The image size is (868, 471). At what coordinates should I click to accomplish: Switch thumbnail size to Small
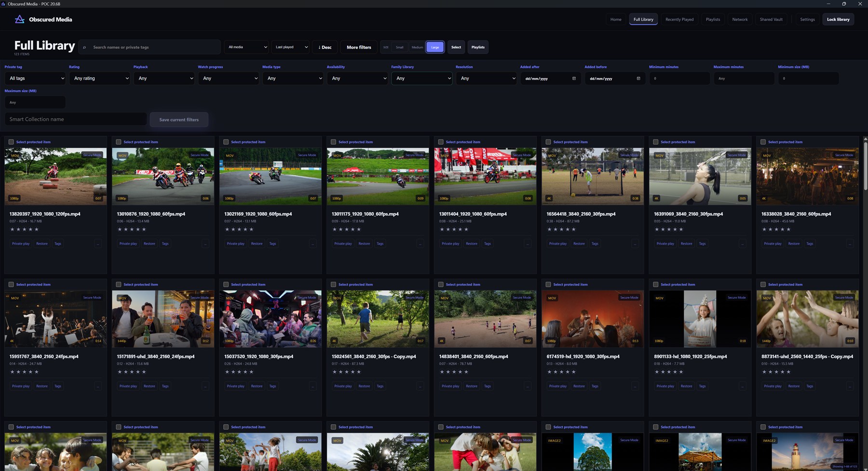pyautogui.click(x=400, y=47)
